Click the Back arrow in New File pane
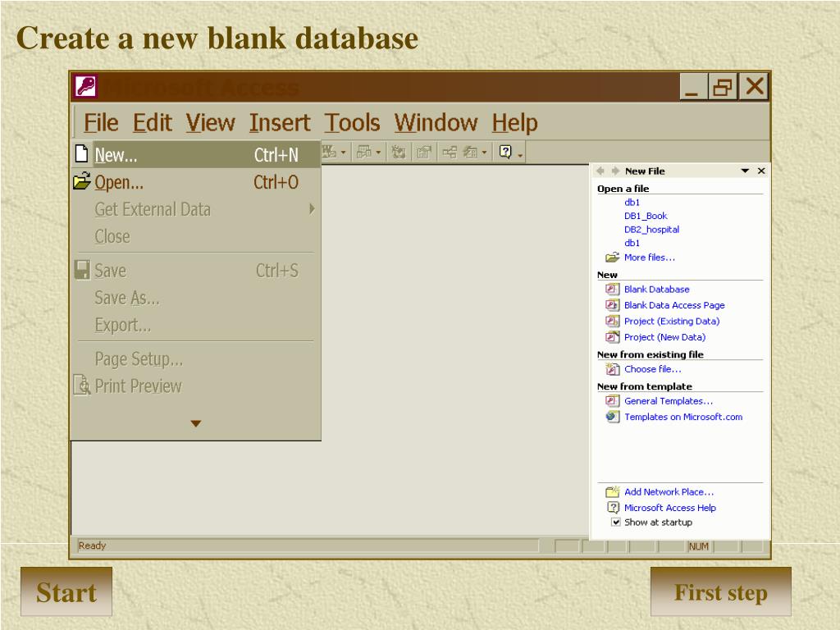840x630 pixels. pos(600,171)
